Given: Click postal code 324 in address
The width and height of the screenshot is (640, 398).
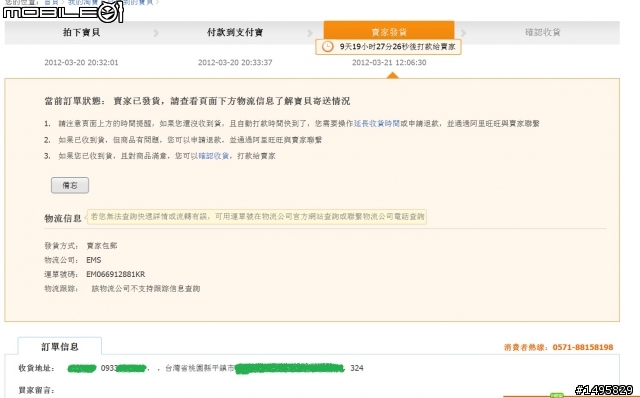Looking at the screenshot, I should (x=357, y=368).
